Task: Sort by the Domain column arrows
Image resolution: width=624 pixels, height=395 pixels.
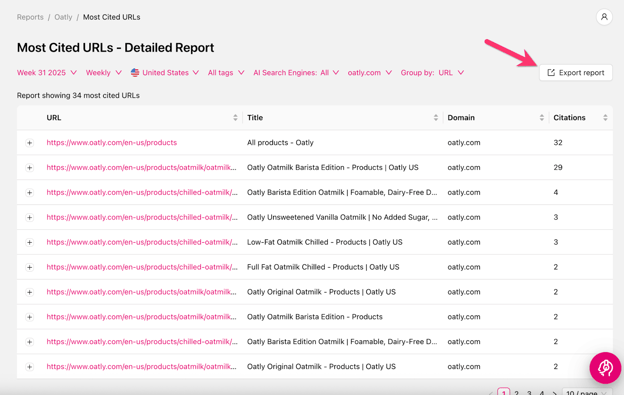Action: click(x=542, y=118)
